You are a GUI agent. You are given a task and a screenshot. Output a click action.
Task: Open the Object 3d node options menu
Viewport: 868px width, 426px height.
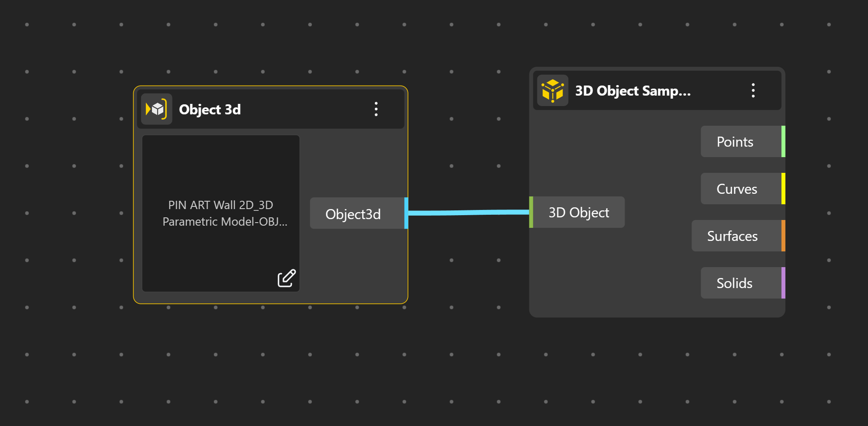[x=376, y=109]
